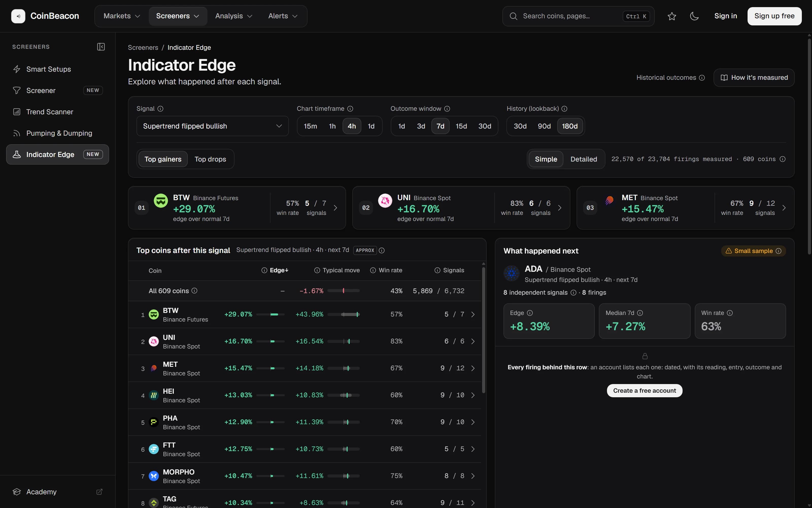Viewport: 812px width, 508px height.
Task: Toggle dark mode moon icon
Action: pyautogui.click(x=694, y=16)
